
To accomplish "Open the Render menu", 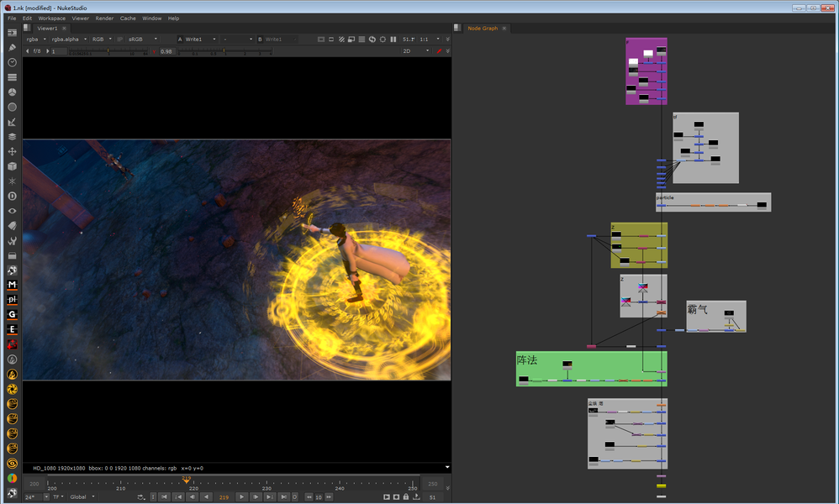I will click(x=104, y=18).
